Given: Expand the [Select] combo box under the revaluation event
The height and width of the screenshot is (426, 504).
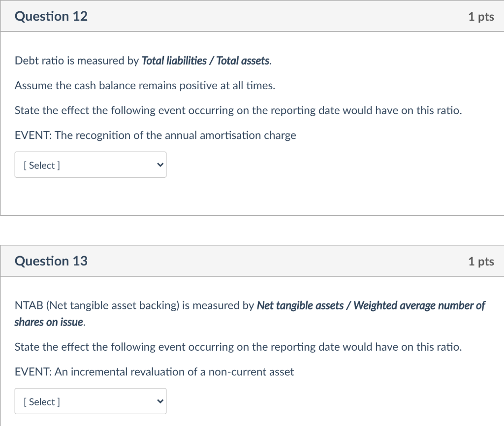Looking at the screenshot, I should click(91, 401).
